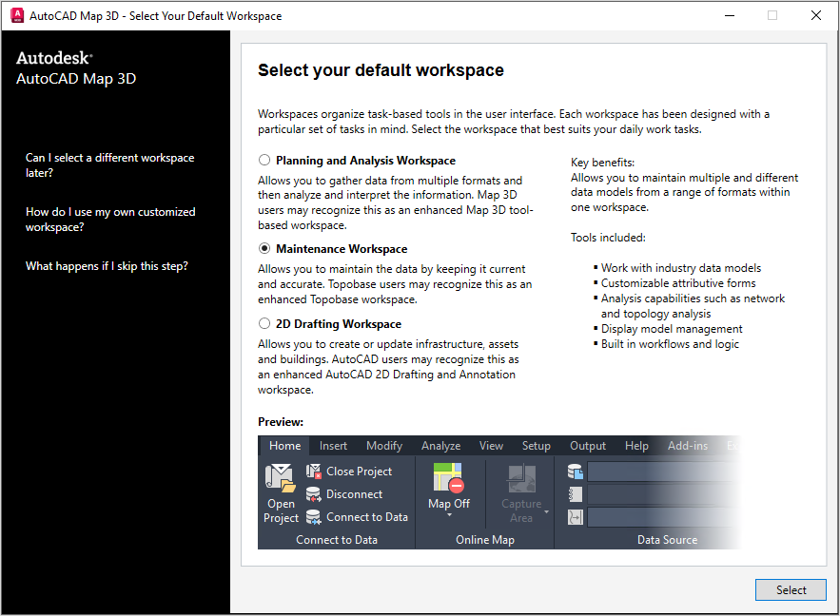This screenshot has height=616, width=840.
Task: Click the Open Project icon in preview
Action: pyautogui.click(x=281, y=477)
